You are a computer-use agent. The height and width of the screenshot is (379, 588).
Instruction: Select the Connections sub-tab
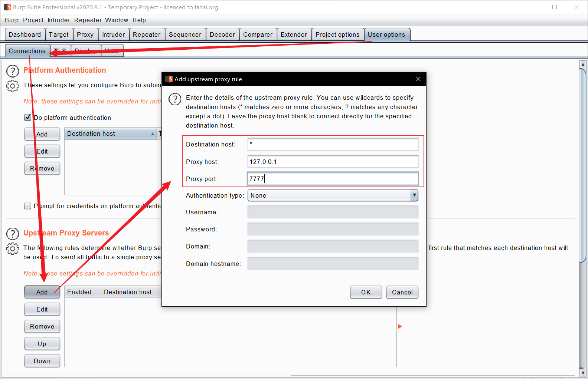point(27,51)
